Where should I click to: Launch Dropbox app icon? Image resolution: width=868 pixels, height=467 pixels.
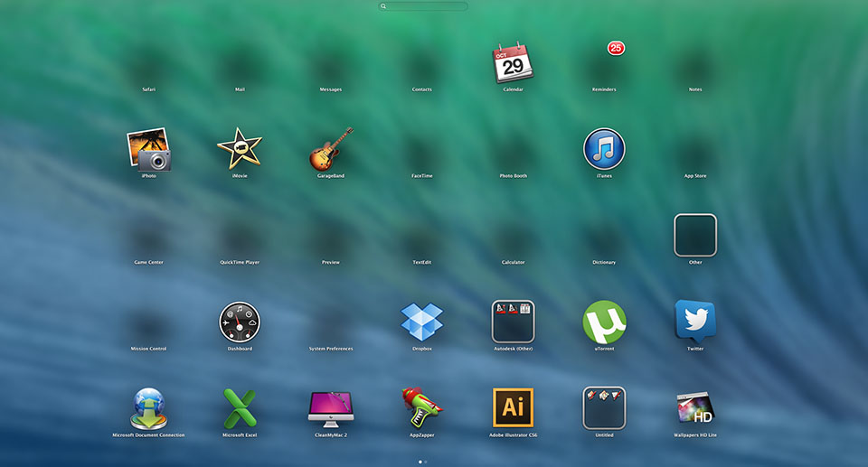tap(422, 322)
